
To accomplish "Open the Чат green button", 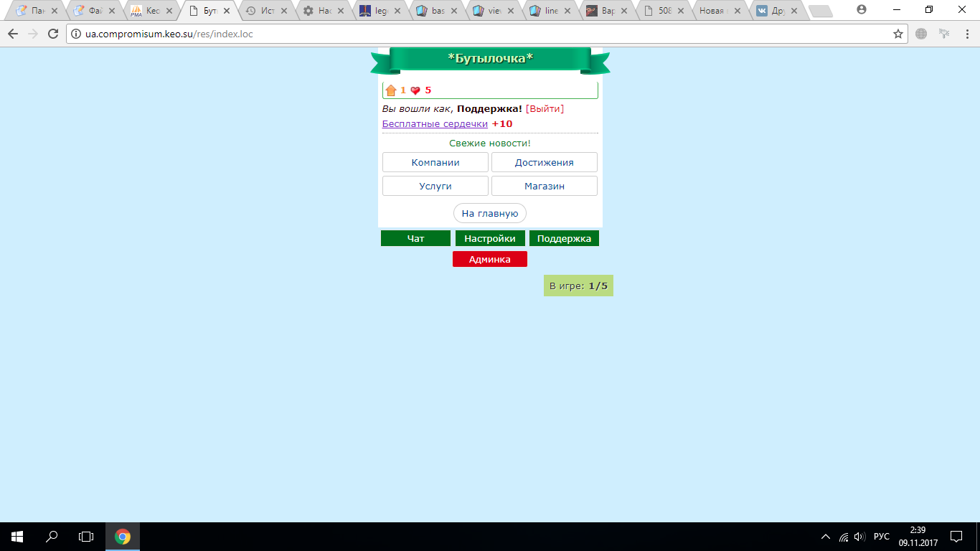I will 415,238.
